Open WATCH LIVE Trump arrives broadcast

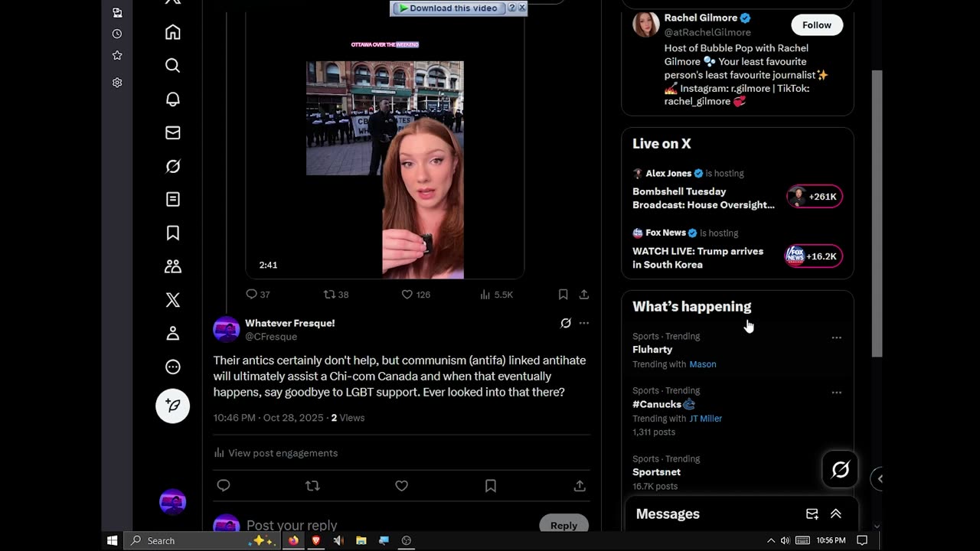[x=697, y=258]
